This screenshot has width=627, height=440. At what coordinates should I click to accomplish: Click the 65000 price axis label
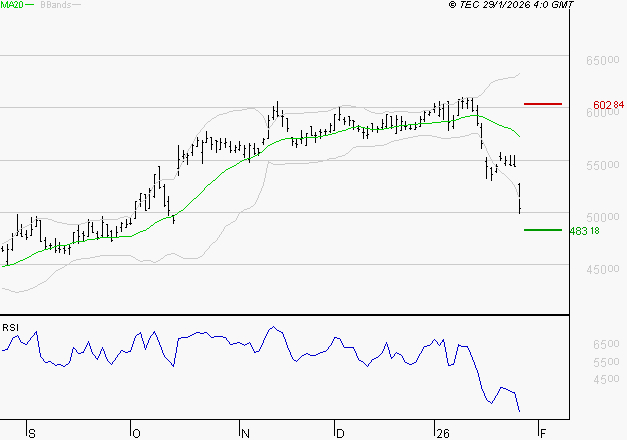point(603,60)
